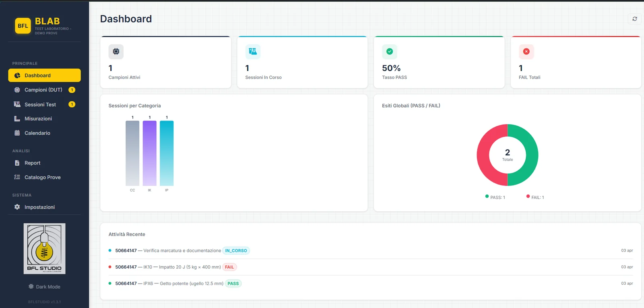Click the red FAIL donut segment
Image resolution: width=644 pixels, height=308 pixels.
[483, 155]
